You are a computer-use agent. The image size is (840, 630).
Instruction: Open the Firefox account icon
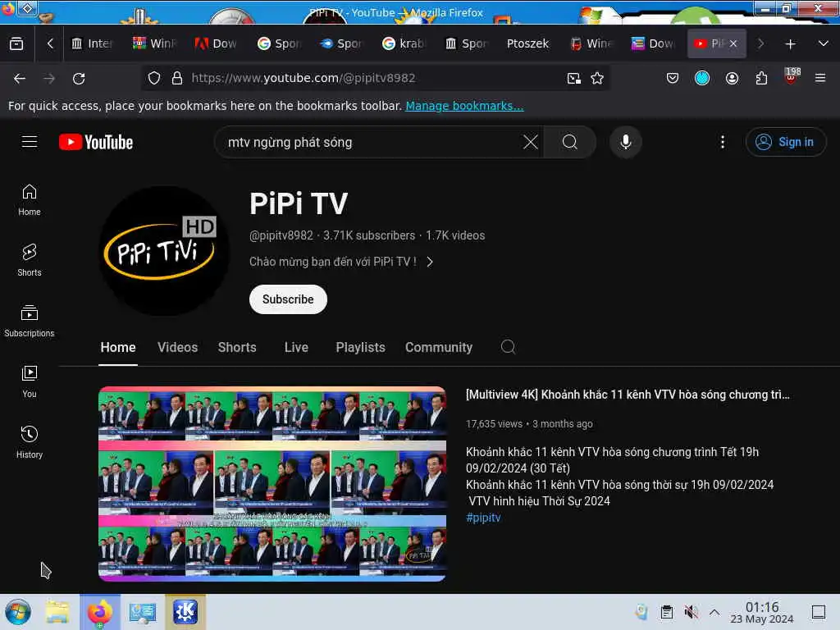(732, 78)
